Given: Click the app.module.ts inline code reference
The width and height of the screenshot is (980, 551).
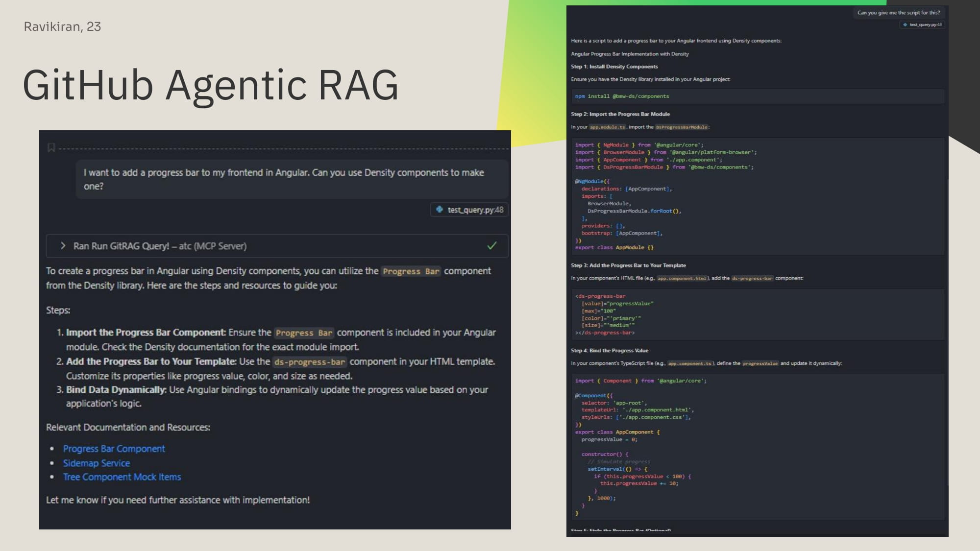Looking at the screenshot, I should pyautogui.click(x=607, y=127).
